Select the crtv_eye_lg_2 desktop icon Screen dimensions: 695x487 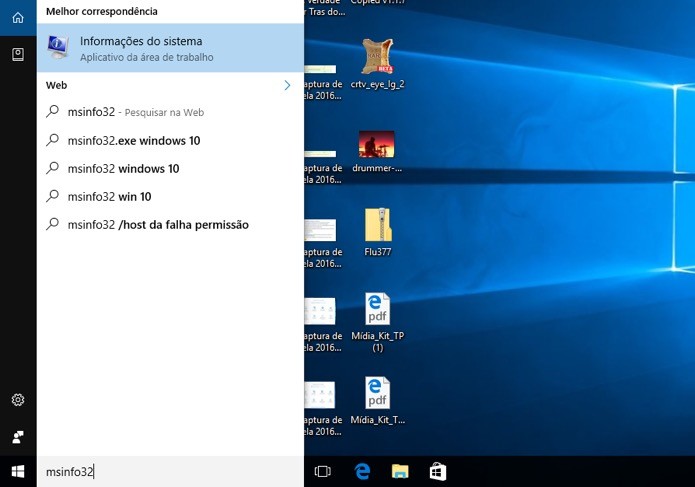coord(377,64)
